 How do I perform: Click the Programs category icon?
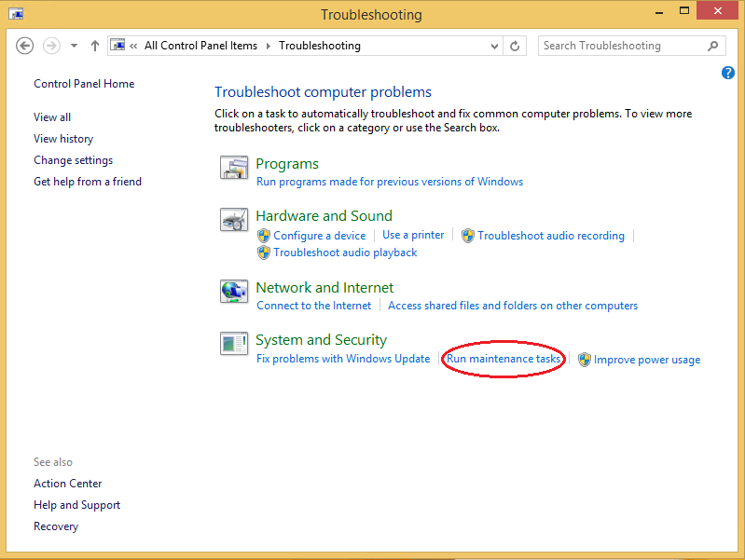coord(234,167)
